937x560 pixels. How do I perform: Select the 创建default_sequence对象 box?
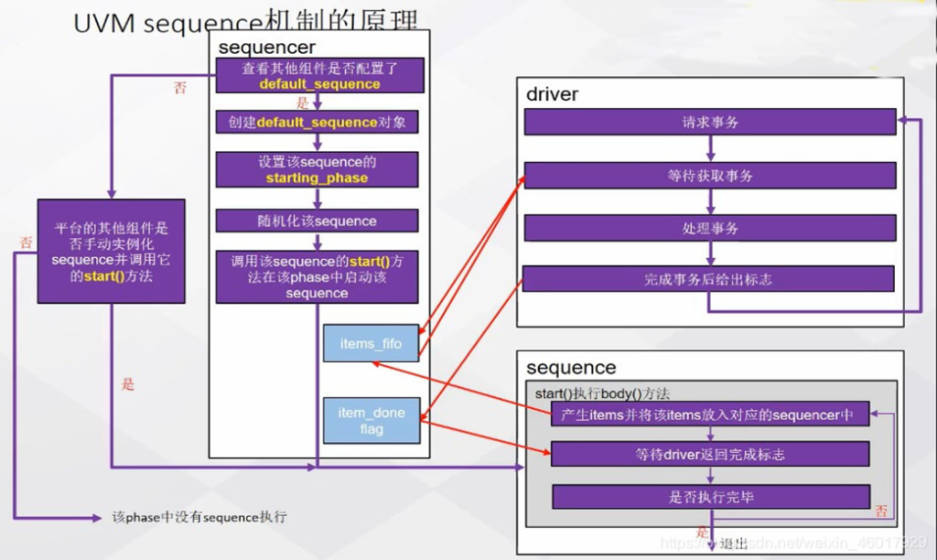coord(317,122)
